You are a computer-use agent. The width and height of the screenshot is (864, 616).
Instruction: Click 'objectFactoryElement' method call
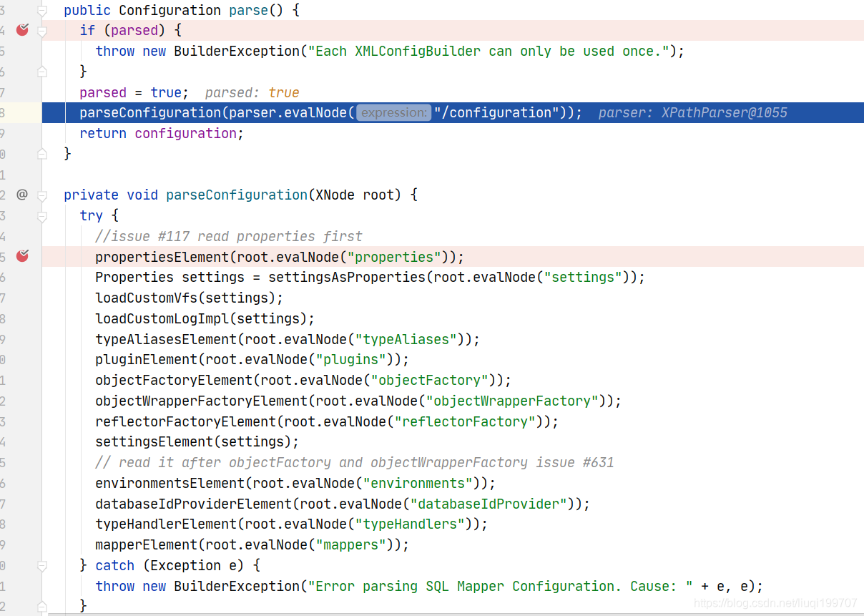pos(174,380)
